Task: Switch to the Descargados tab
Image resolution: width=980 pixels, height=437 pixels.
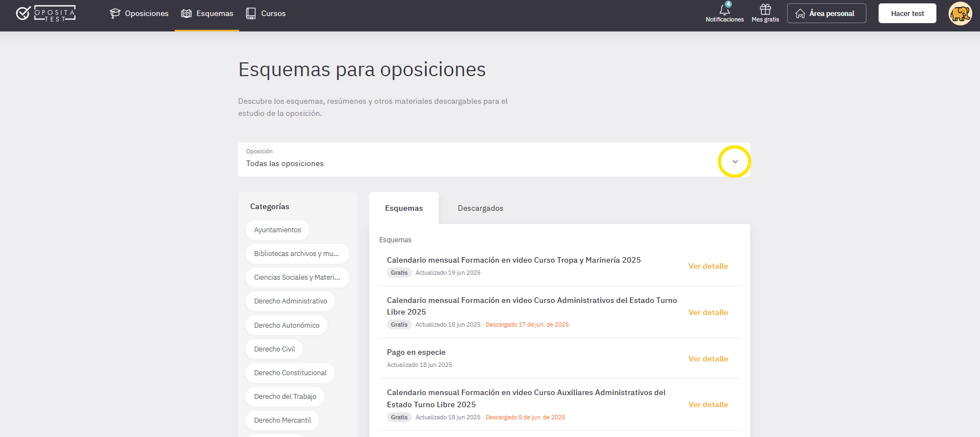Action: click(x=481, y=208)
